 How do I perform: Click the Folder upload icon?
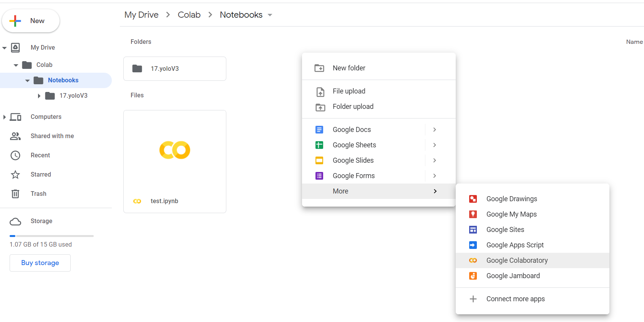click(x=320, y=107)
